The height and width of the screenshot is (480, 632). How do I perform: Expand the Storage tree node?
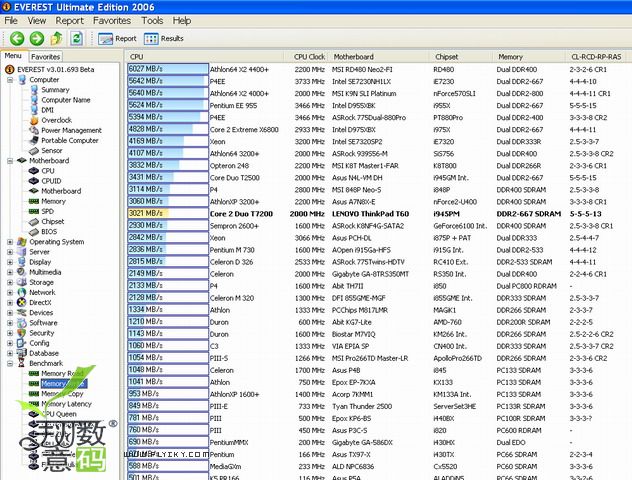tap(10, 282)
